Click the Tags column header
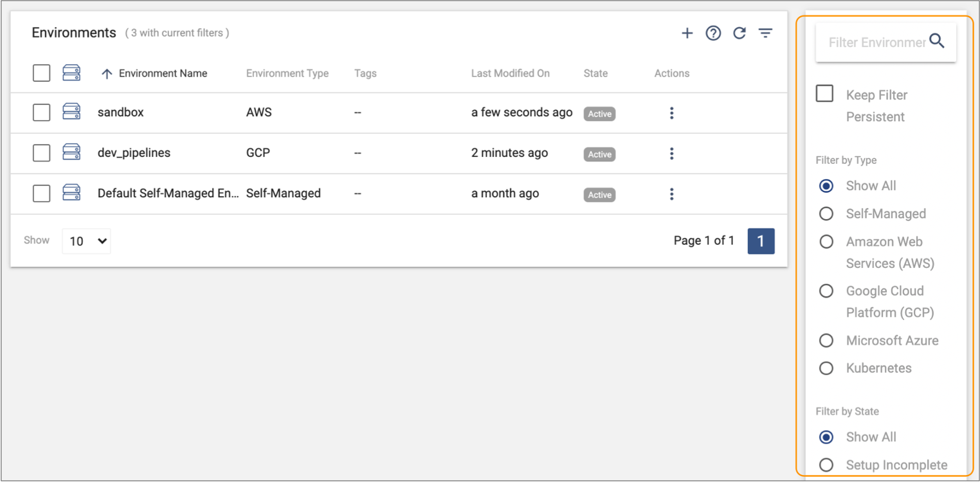 point(365,73)
